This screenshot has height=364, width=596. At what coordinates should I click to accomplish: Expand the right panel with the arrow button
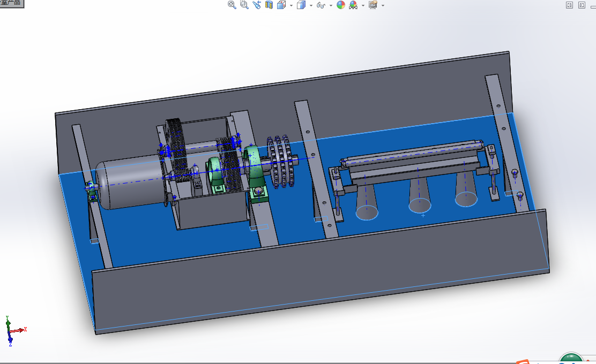[x=582, y=5]
